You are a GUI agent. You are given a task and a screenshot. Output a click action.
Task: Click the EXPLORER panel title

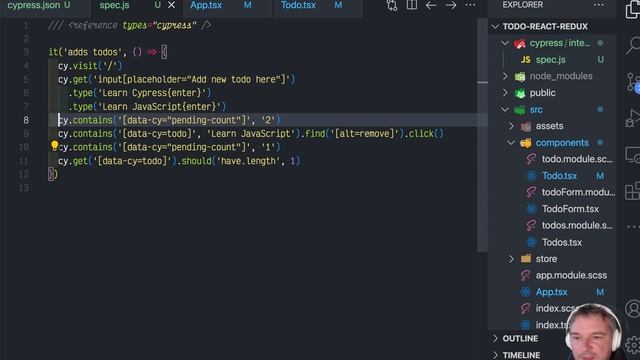pos(522,5)
